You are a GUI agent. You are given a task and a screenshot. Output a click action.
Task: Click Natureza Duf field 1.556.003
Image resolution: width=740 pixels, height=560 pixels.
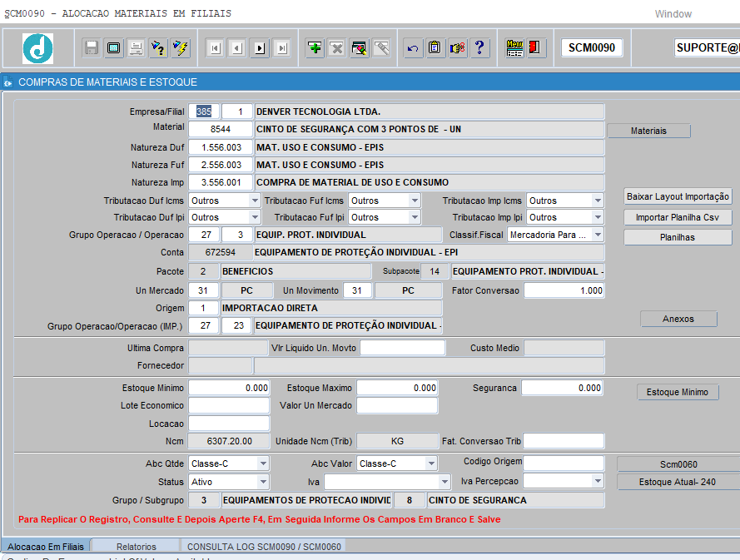point(221,147)
